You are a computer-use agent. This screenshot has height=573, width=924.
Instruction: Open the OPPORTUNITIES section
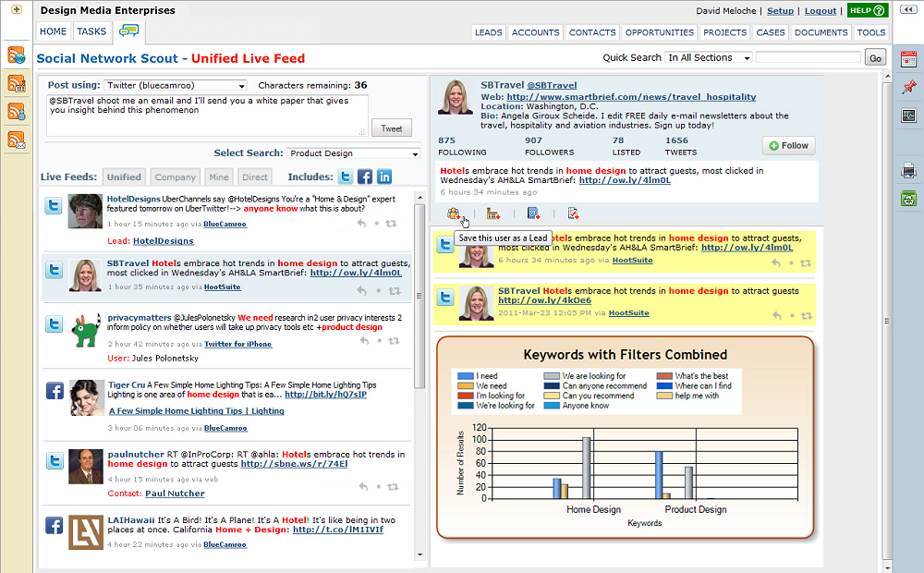click(660, 32)
